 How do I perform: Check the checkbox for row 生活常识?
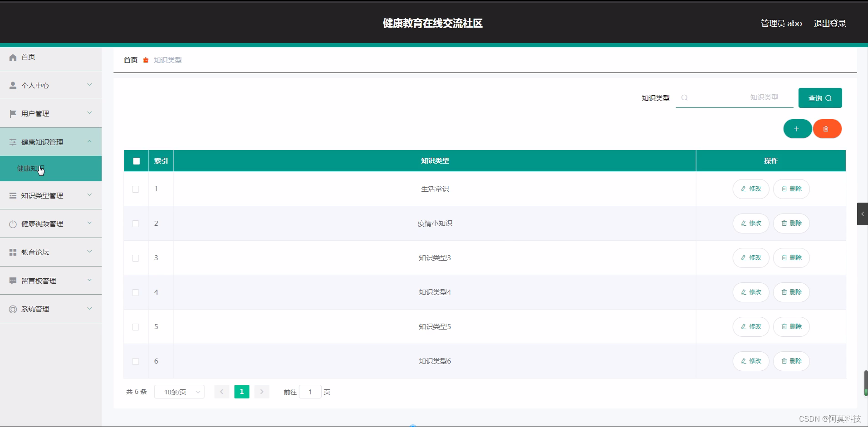click(135, 189)
